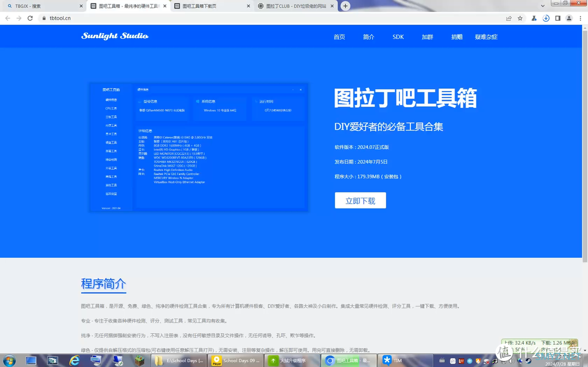Close the 图吧工具箱下载页 tab
This screenshot has width=588, height=367.
[249, 6]
